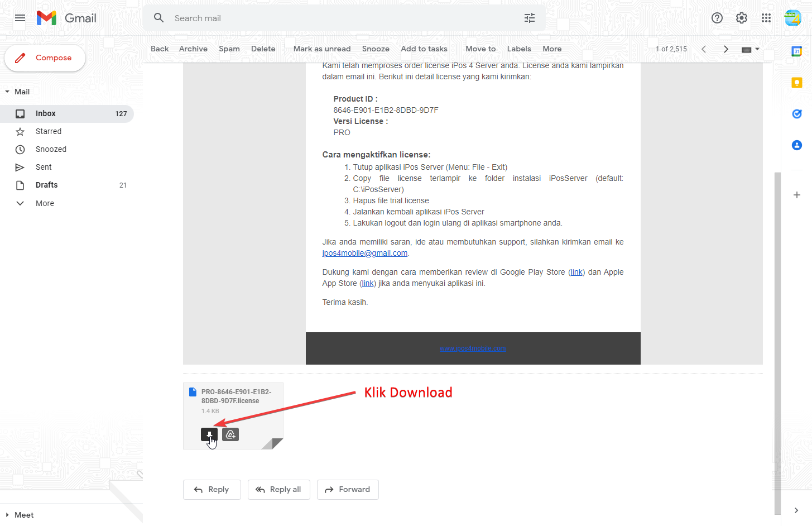Open the search options filter icon
The image size is (812, 526).
pos(530,18)
